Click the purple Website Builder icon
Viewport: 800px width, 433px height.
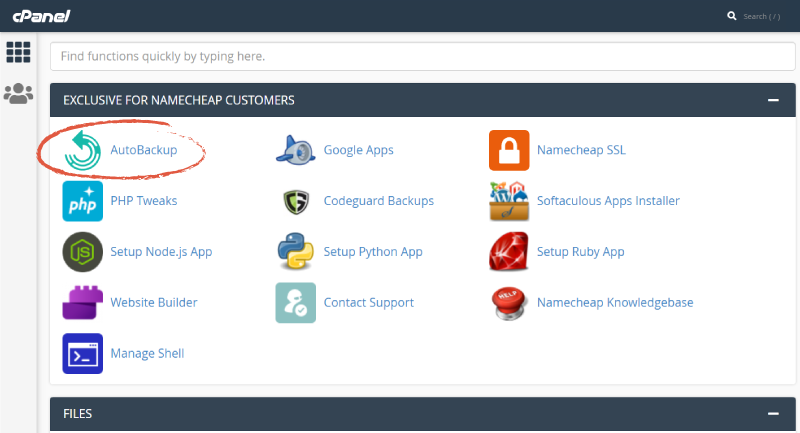coord(83,302)
